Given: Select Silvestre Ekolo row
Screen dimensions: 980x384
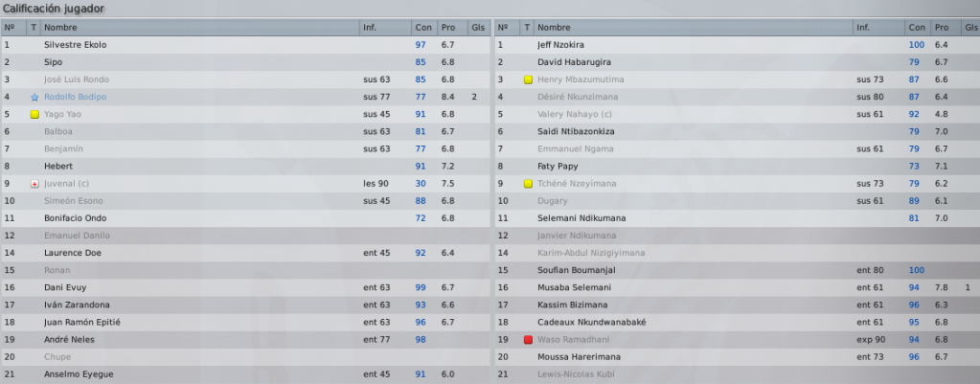Looking at the screenshot, I should click(x=245, y=45).
